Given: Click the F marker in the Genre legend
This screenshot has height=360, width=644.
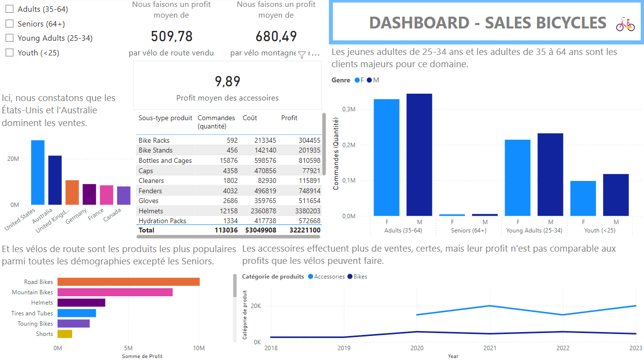Looking at the screenshot, I should pos(357,80).
